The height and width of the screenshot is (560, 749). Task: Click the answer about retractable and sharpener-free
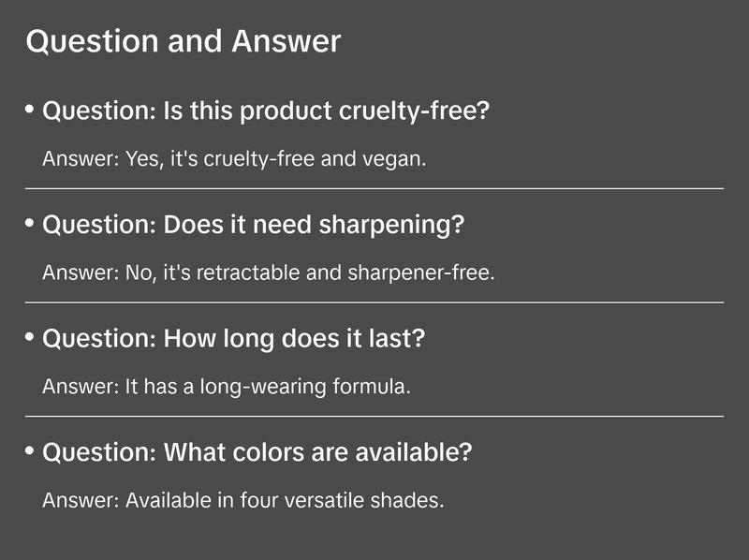coord(268,273)
